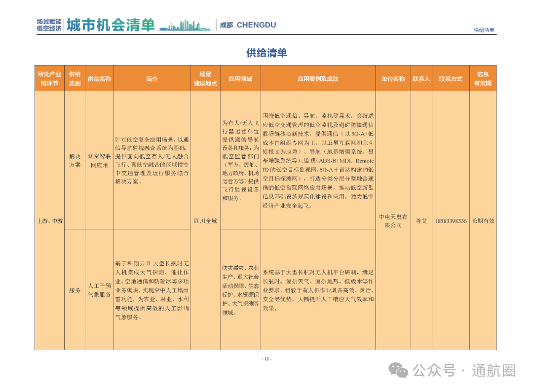Select the 供给名称 column header
The width and height of the screenshot is (533, 392).
click(99, 79)
